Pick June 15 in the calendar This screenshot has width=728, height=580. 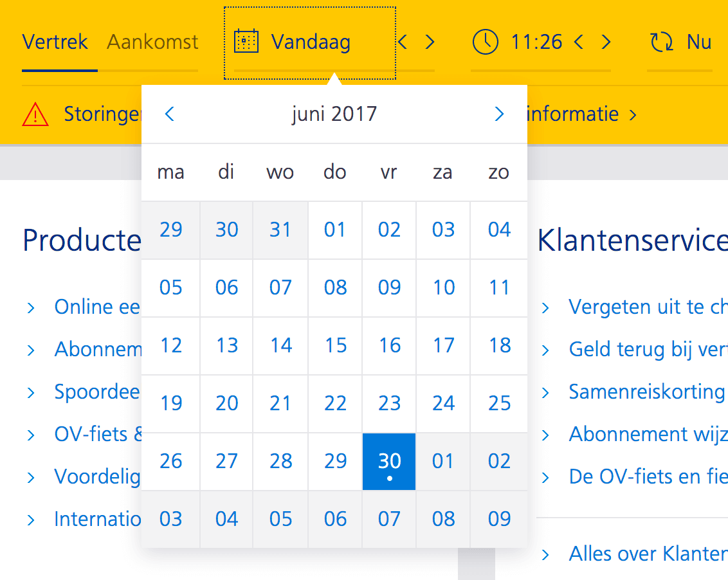pyautogui.click(x=335, y=345)
